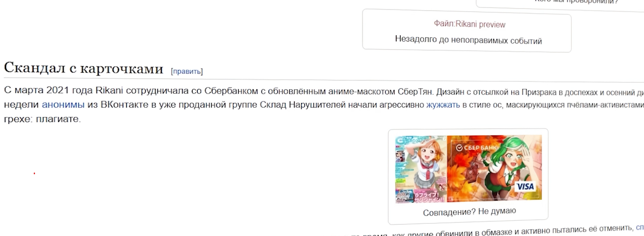Click the word "плагиате" in the paragraph
The image size is (644, 236).
(57, 119)
